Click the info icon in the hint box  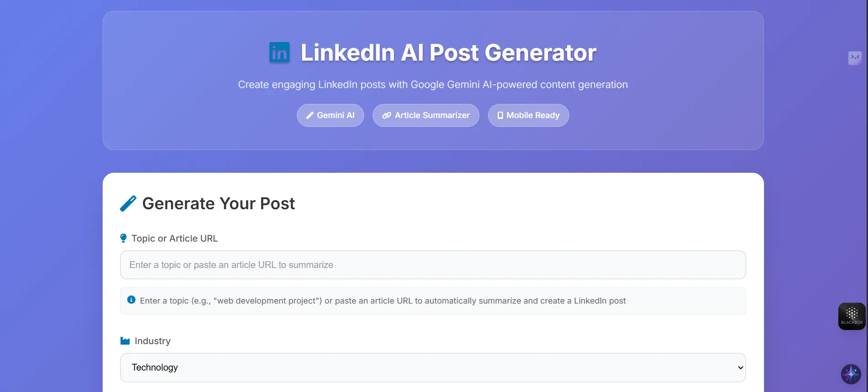131,300
